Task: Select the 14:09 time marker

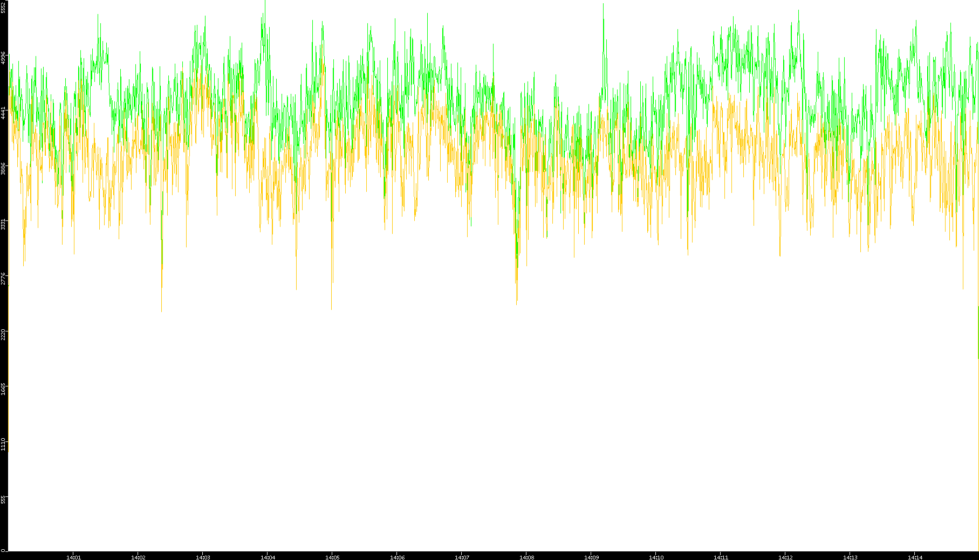Action: coord(591,557)
